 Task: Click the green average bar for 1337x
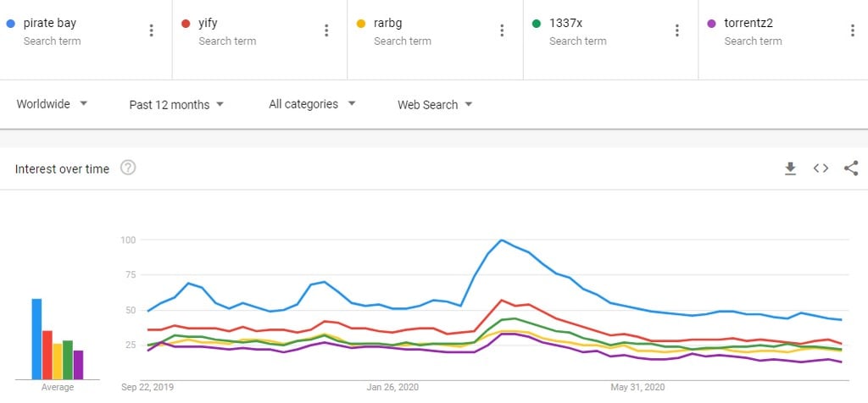click(68, 360)
